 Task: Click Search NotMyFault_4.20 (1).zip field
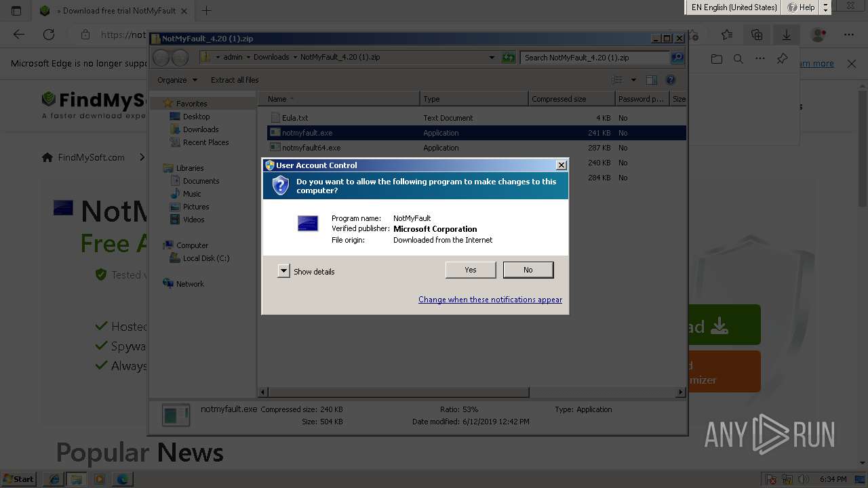tap(595, 58)
